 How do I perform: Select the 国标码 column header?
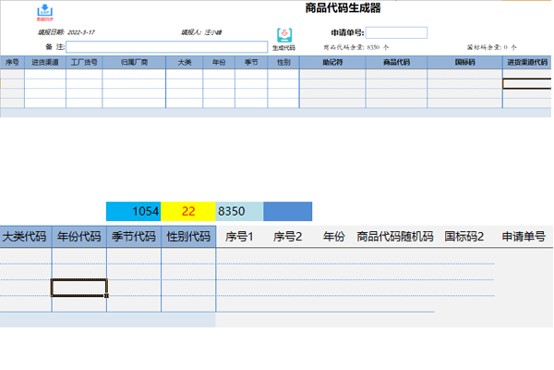point(465,62)
